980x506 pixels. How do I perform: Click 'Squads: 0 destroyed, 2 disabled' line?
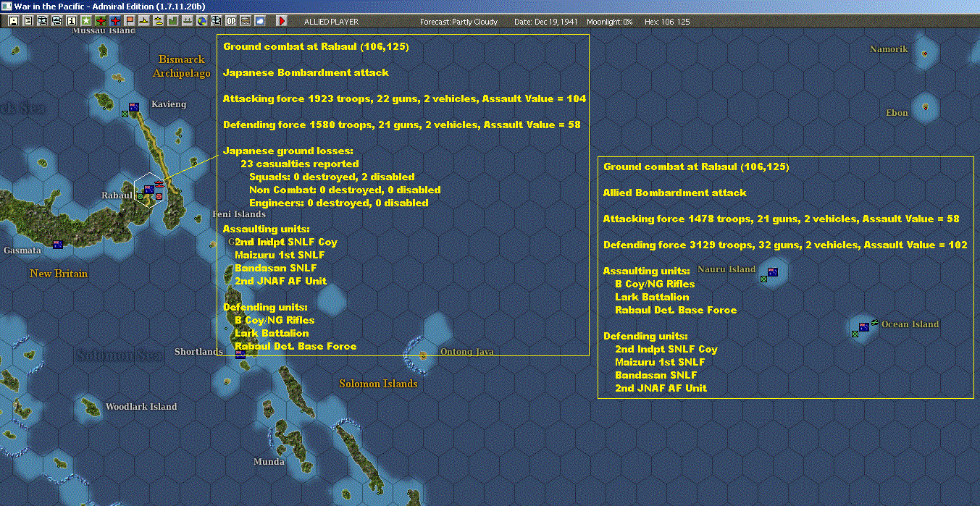(x=332, y=177)
